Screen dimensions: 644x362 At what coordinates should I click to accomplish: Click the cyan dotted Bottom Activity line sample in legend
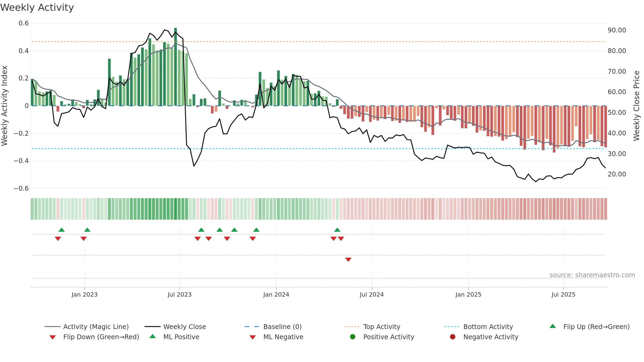(x=452, y=327)
